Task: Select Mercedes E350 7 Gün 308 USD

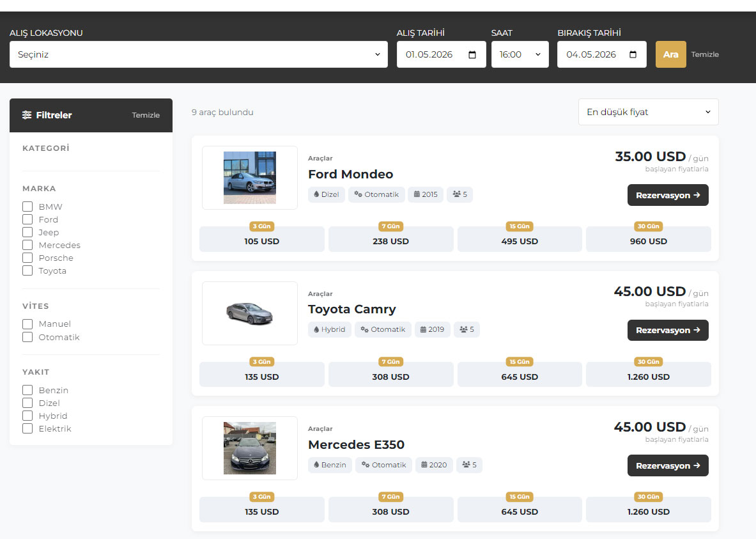Action: [x=390, y=510]
